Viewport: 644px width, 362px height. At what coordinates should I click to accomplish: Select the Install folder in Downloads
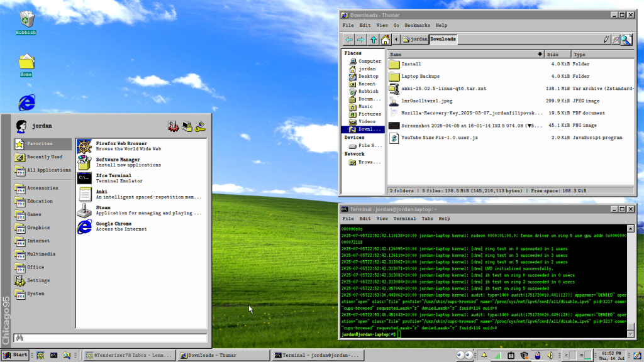point(411,64)
